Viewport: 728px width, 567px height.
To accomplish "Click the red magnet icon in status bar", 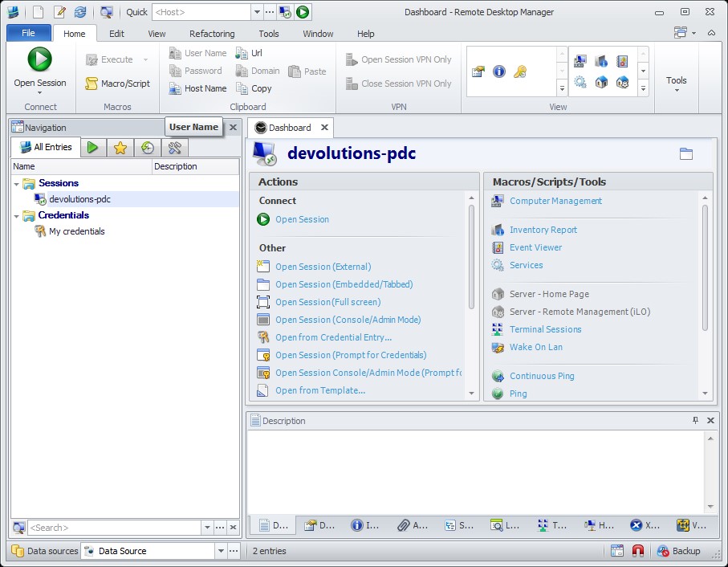I will 638,551.
